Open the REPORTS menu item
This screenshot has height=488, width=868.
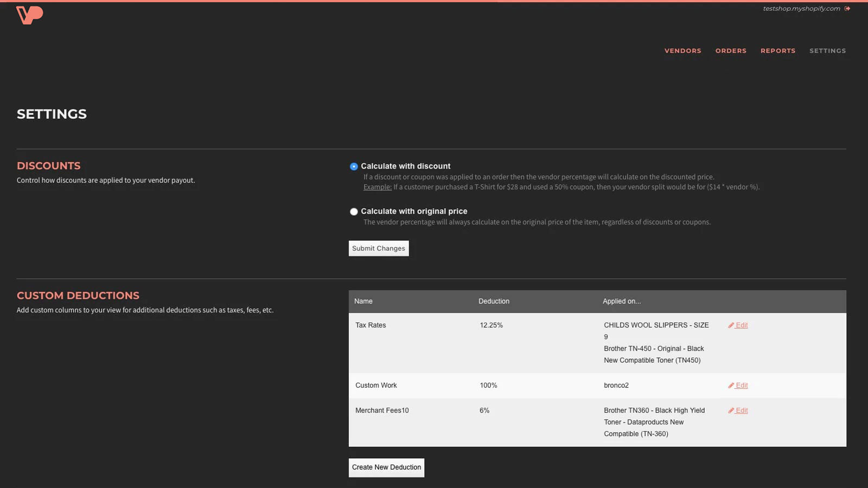(778, 50)
